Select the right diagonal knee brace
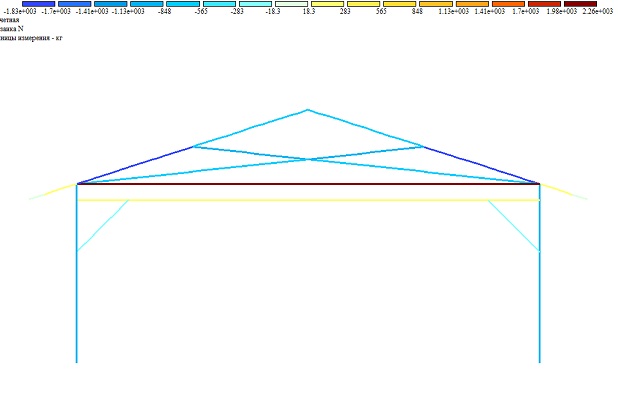This screenshot has height=398, width=618. (x=514, y=225)
